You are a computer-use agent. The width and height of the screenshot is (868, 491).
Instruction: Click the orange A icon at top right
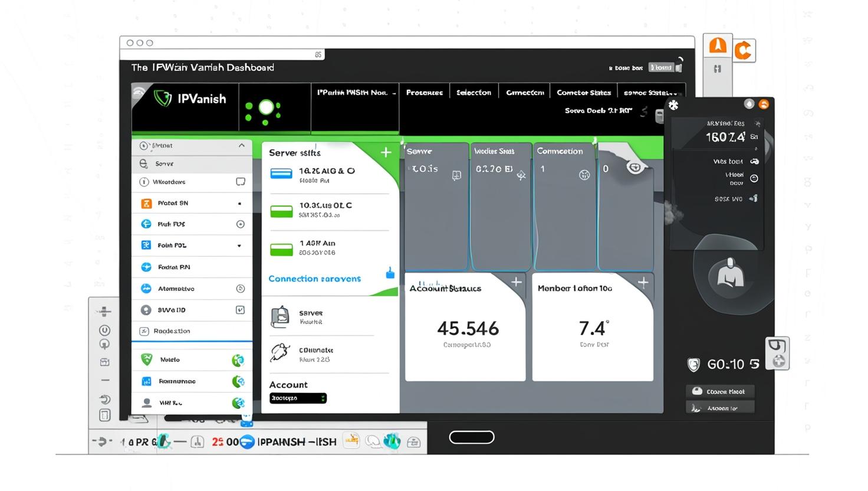coord(718,46)
